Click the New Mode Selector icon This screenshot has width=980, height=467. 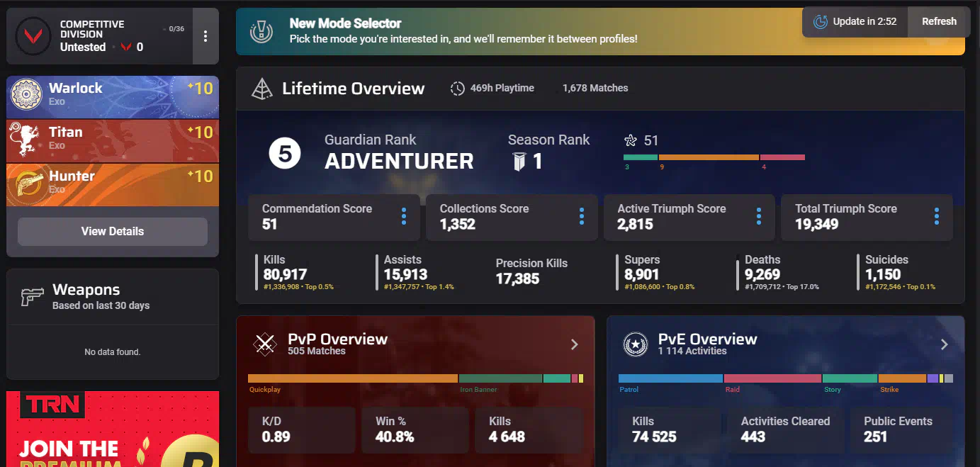point(262,31)
